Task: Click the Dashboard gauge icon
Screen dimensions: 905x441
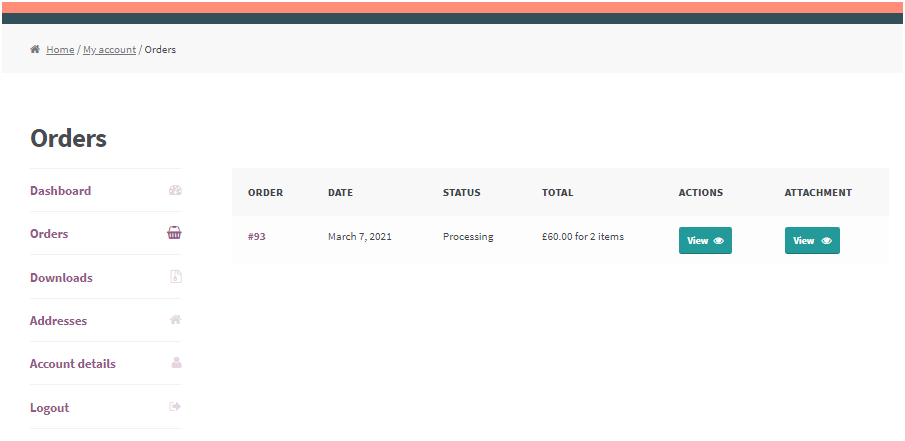Action: click(x=175, y=190)
